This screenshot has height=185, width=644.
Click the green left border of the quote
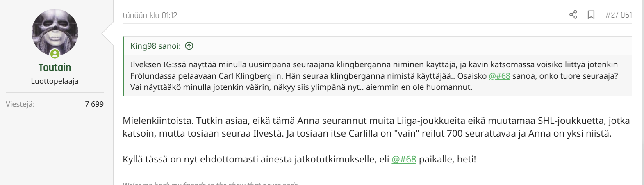123,66
